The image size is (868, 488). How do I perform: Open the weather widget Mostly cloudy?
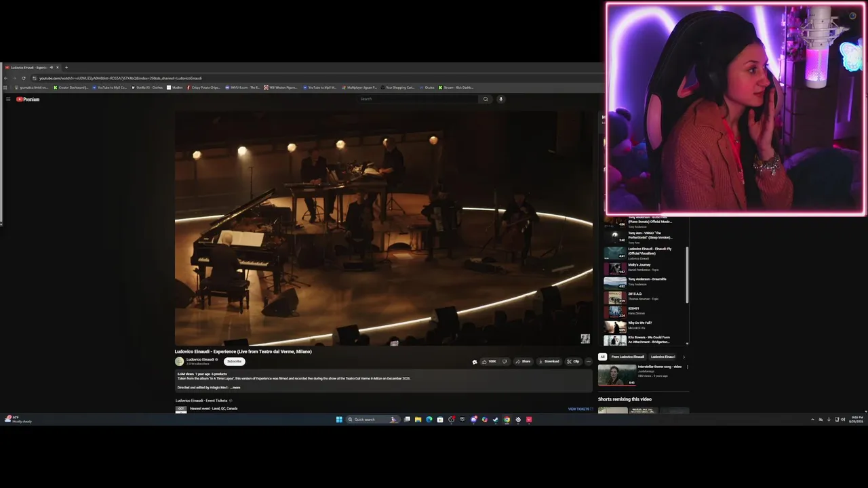tap(18, 420)
